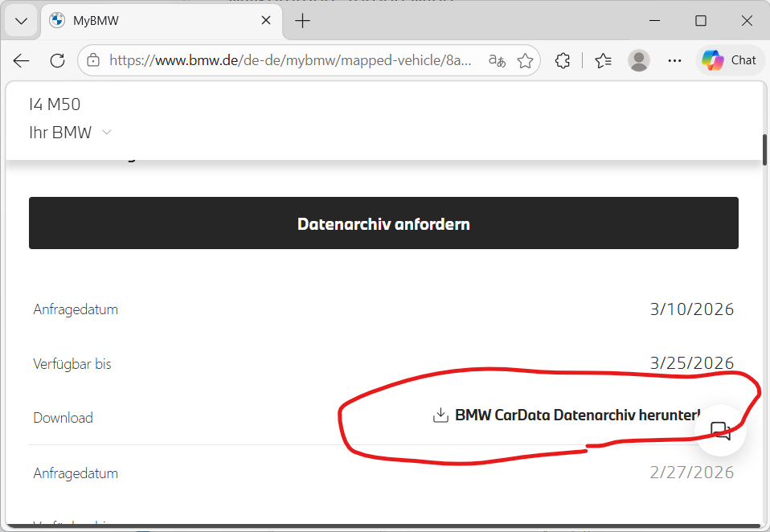Screen dimensions: 770x532
Task: Click the site permissions lock icon
Action: [x=92, y=60]
